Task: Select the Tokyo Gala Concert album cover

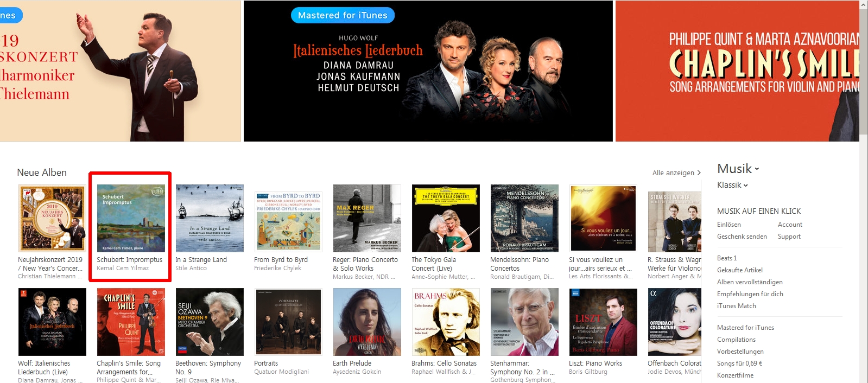Action: coord(446,218)
